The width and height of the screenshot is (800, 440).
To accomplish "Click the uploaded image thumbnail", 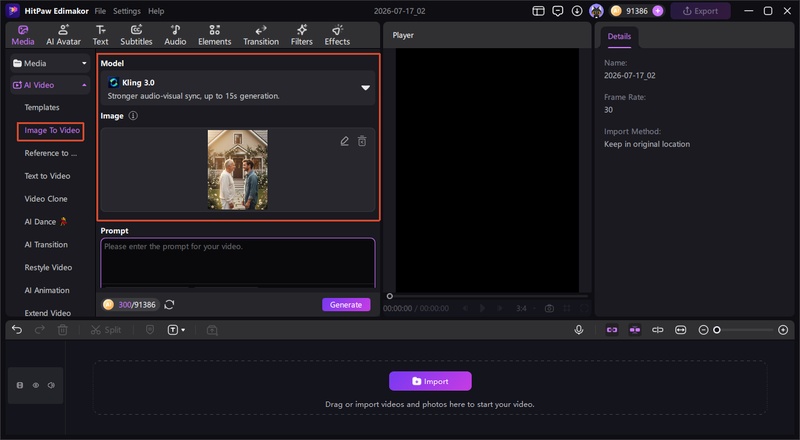I will click(x=238, y=169).
